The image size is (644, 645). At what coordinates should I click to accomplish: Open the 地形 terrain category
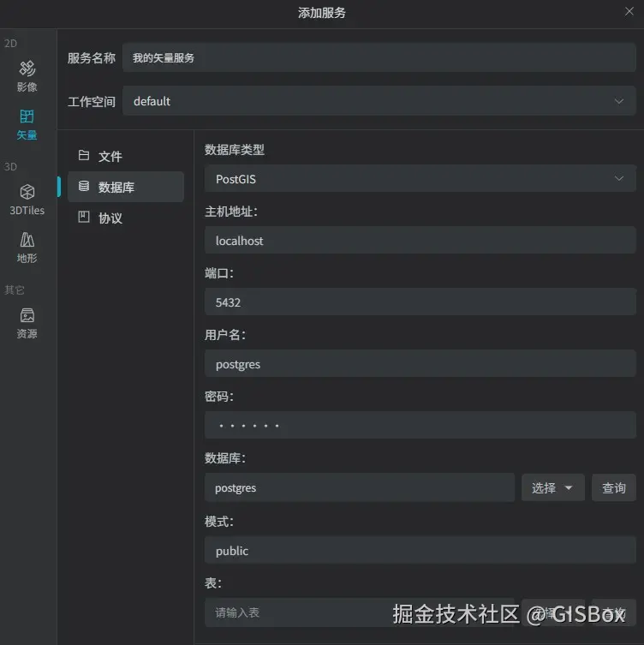(x=27, y=248)
